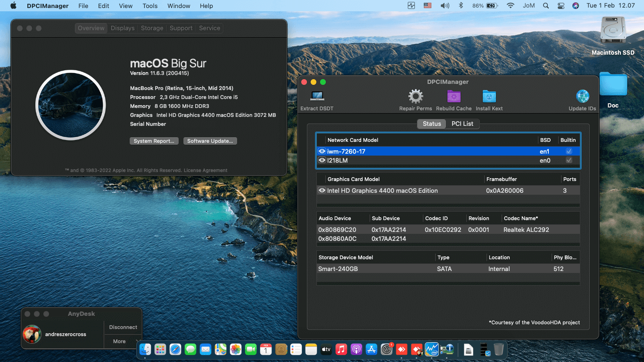Image resolution: width=644 pixels, height=362 pixels.
Task: Click the Bluetooth icon in the menu bar
Action: 461,6
